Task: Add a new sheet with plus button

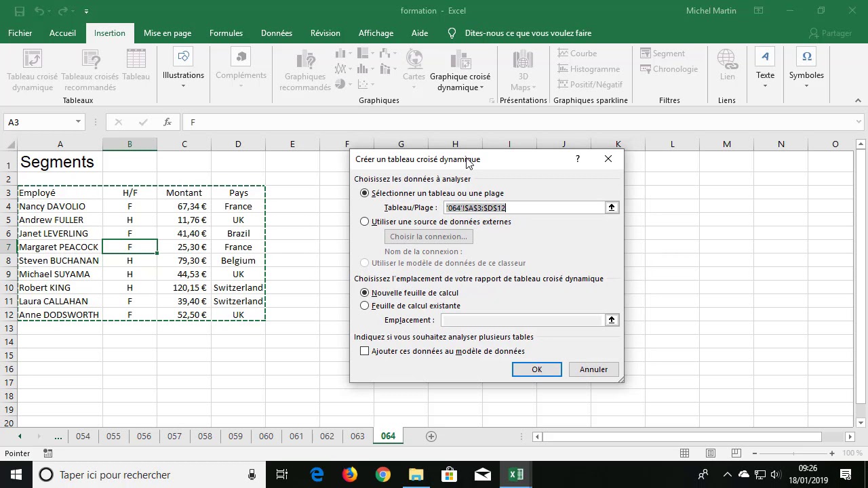Action: click(431, 436)
